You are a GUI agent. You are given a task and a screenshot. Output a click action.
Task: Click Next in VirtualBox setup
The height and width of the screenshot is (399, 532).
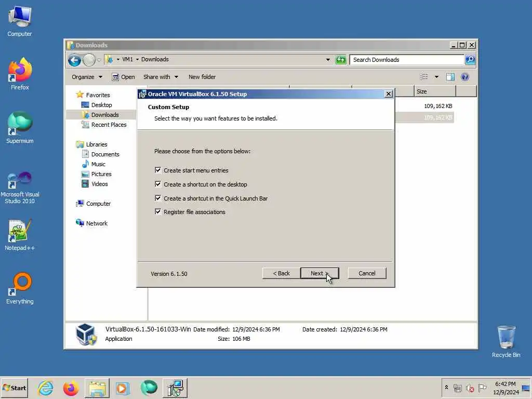pos(320,273)
